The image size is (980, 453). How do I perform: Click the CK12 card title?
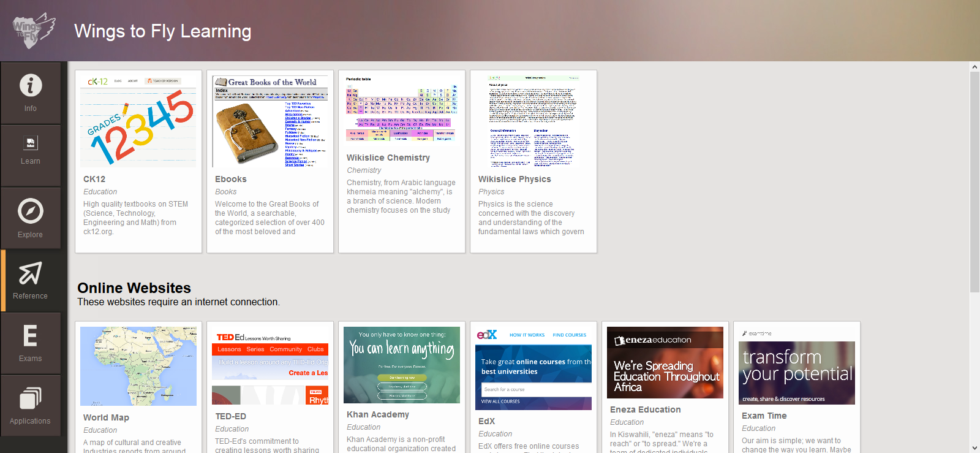pos(94,179)
